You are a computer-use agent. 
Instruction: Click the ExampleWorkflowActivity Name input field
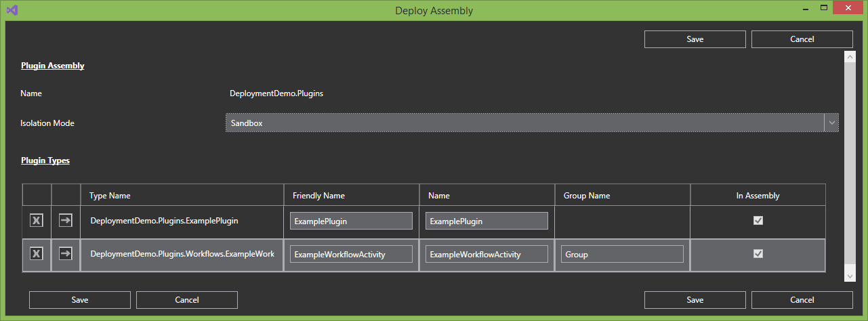(487, 254)
